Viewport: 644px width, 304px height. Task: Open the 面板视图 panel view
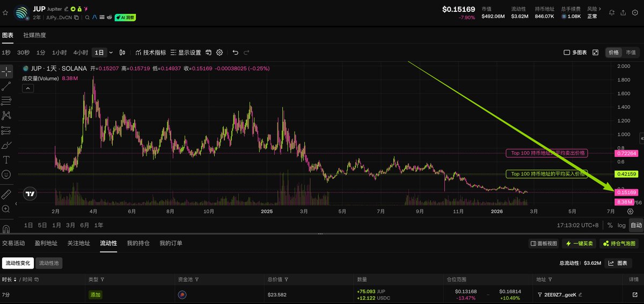(544, 244)
